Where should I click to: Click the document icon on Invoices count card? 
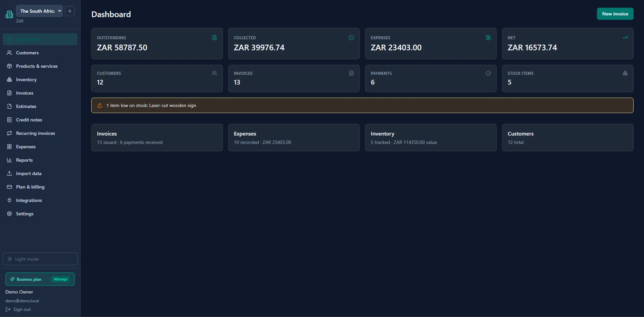click(351, 73)
